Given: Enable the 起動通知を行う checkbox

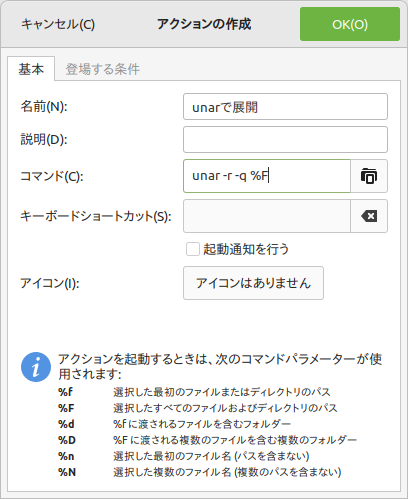Looking at the screenshot, I should [193, 249].
